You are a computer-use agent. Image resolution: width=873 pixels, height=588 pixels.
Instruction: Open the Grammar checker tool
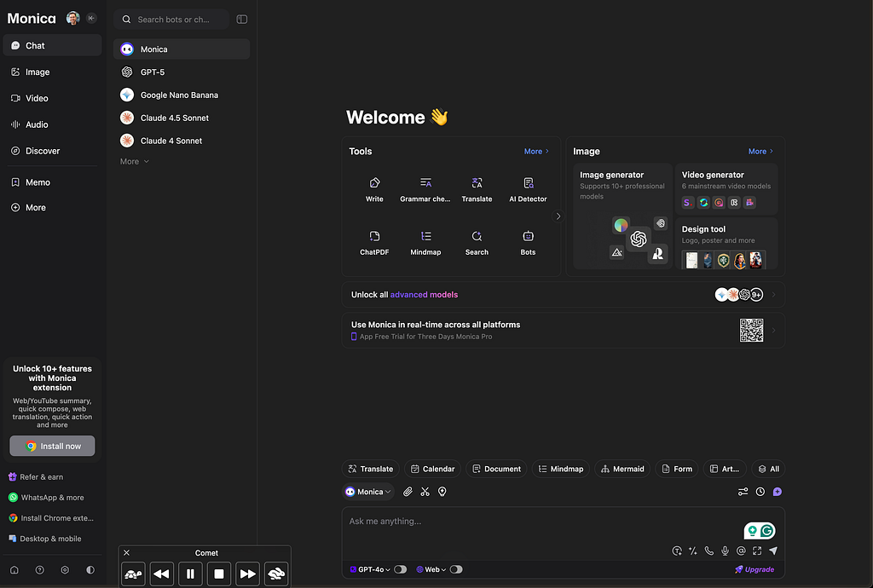coord(425,189)
